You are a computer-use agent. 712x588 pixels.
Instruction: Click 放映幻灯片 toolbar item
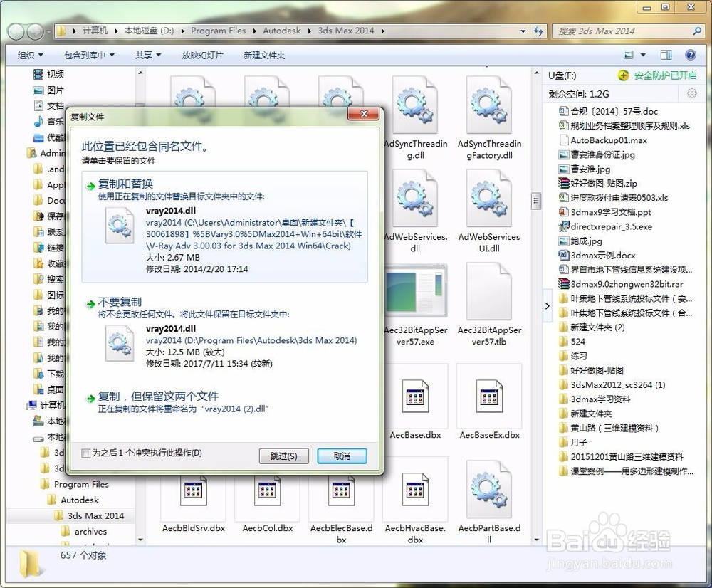202,55
